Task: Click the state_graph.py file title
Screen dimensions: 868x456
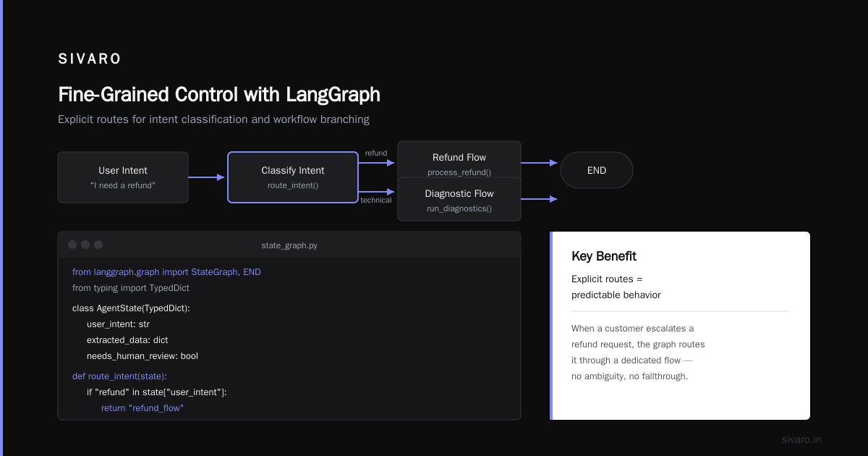Action: (289, 245)
